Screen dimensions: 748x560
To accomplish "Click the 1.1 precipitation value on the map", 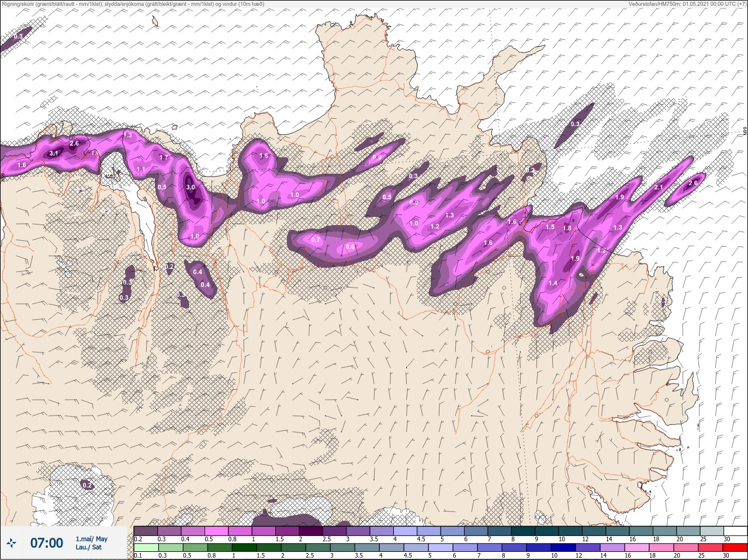I will (x=140, y=169).
